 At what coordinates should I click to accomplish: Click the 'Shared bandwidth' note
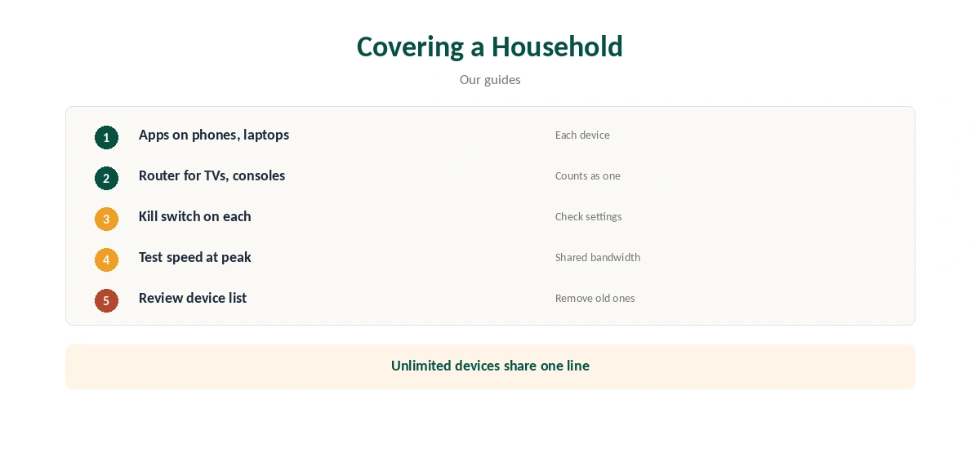(x=598, y=257)
